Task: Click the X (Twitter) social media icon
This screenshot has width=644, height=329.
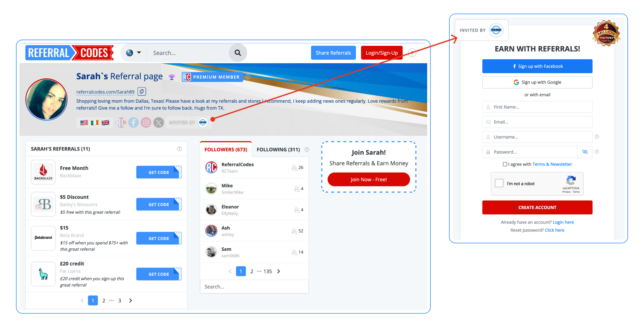Action: pos(159,122)
